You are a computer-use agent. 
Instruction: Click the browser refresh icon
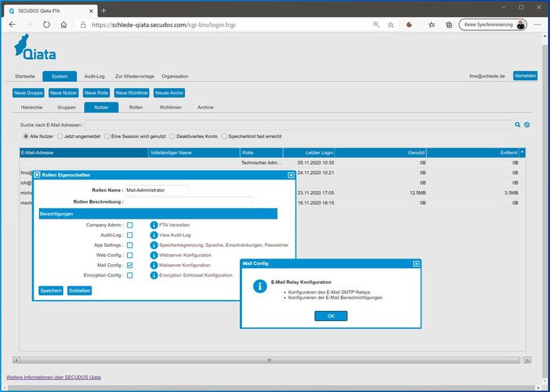[x=46, y=24]
